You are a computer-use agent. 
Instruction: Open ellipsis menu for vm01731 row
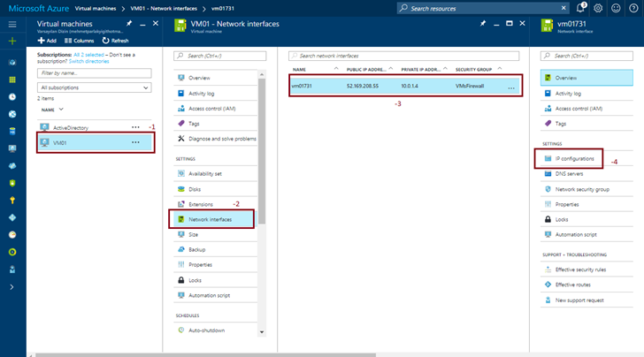click(x=511, y=88)
